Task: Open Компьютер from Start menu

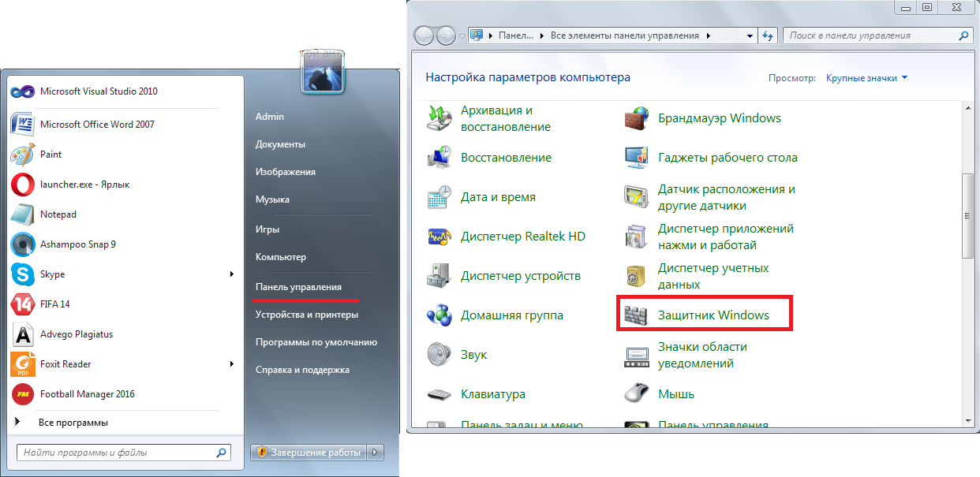Action: (x=281, y=257)
